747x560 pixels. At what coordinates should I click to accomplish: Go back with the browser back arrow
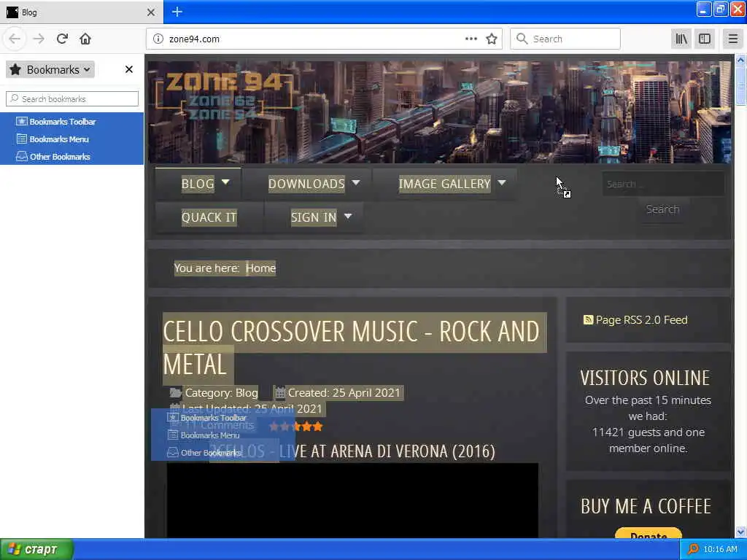[x=15, y=39]
